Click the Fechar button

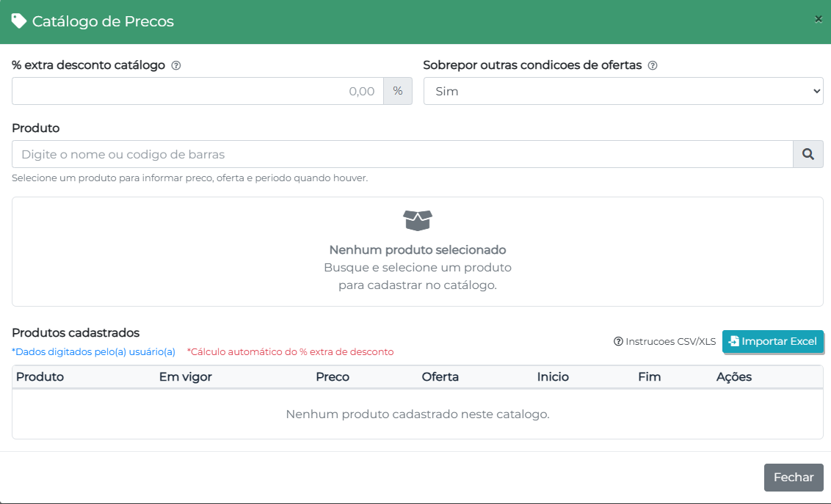[x=794, y=478]
